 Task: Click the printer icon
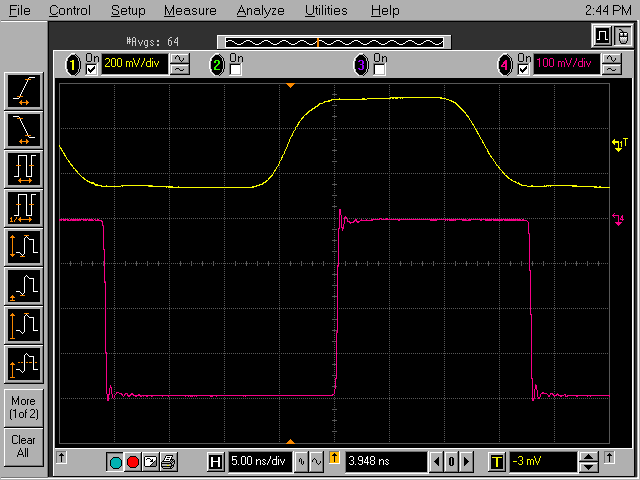pyautogui.click(x=168, y=462)
